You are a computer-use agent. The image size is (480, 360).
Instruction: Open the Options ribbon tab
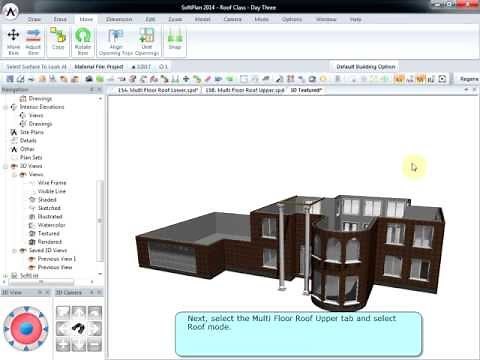coord(291,19)
